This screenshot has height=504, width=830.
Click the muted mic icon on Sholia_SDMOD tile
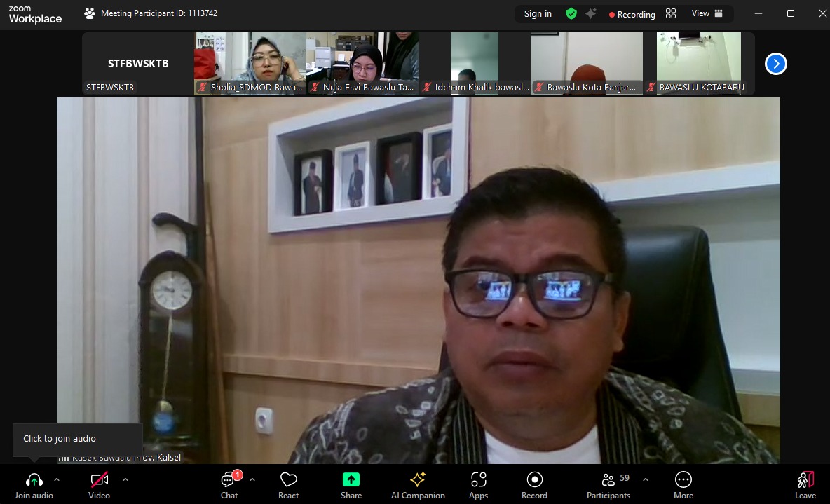click(202, 88)
